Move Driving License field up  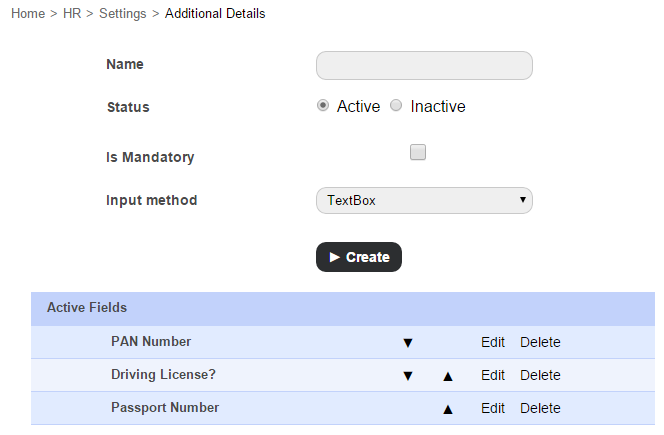click(x=448, y=376)
